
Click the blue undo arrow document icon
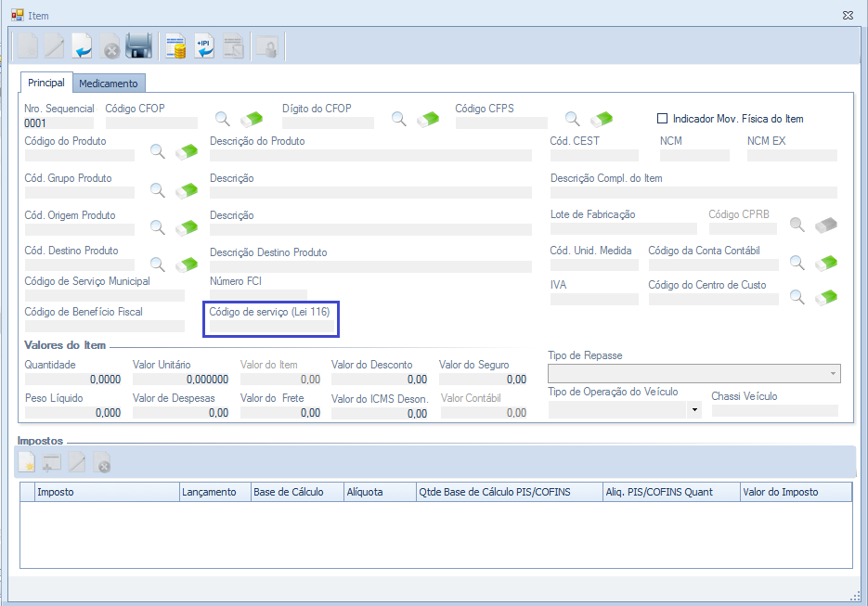(83, 46)
